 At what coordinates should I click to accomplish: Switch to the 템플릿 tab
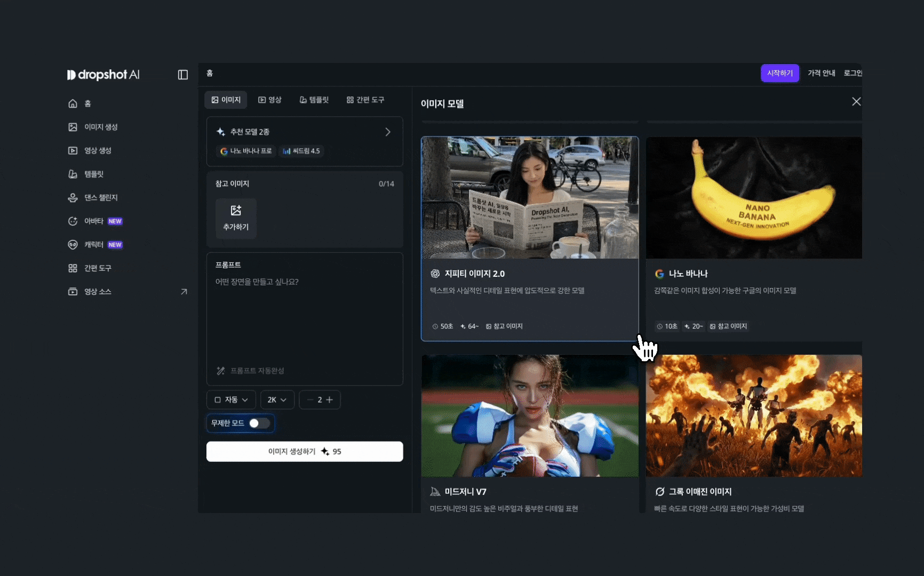314,100
